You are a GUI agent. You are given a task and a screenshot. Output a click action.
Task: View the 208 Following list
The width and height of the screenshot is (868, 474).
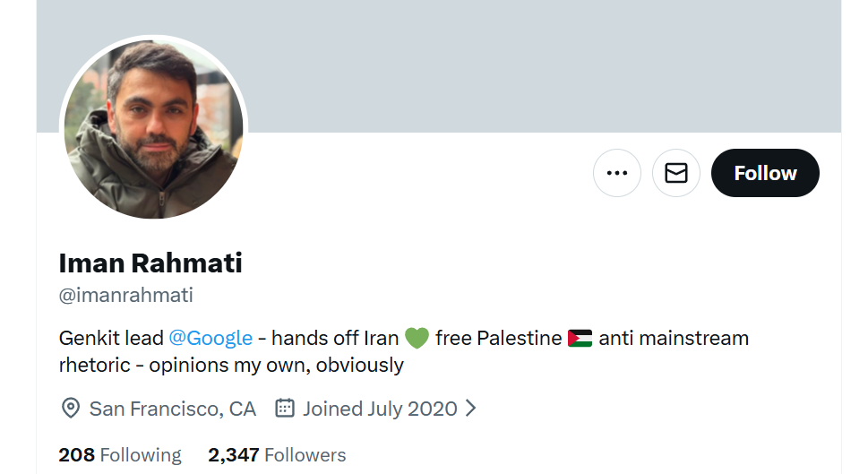pyautogui.click(x=120, y=455)
